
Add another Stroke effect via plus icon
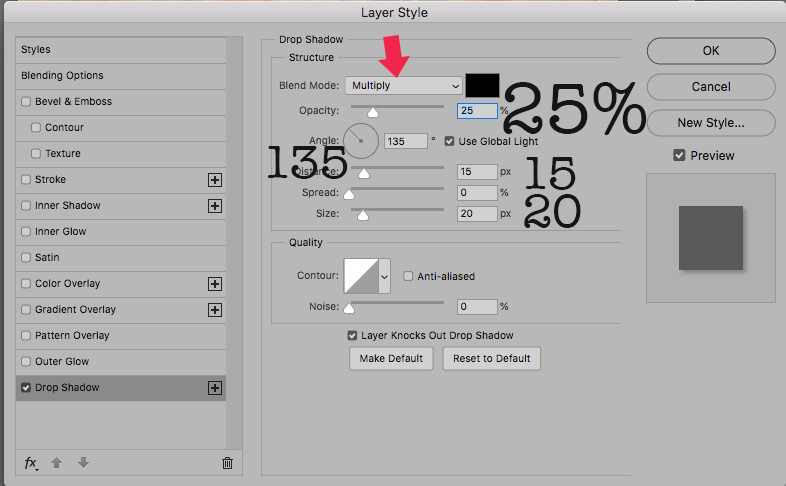(215, 180)
